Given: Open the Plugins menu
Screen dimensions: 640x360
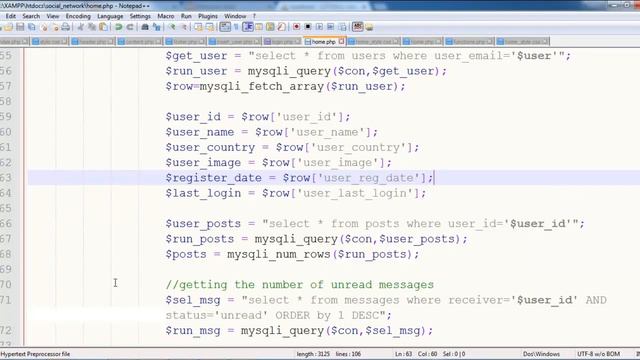Looking at the screenshot, I should pyautogui.click(x=208, y=16).
